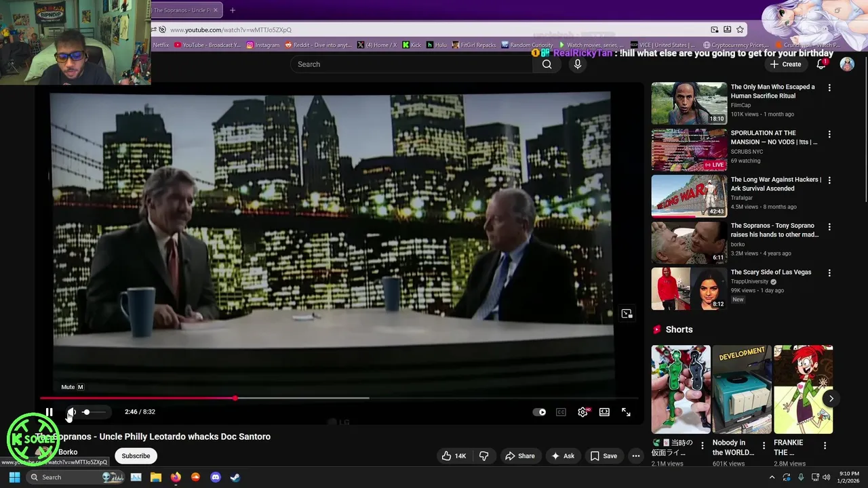Open Steam from the taskbar
Image resolution: width=868 pixels, height=488 pixels.
(235, 477)
